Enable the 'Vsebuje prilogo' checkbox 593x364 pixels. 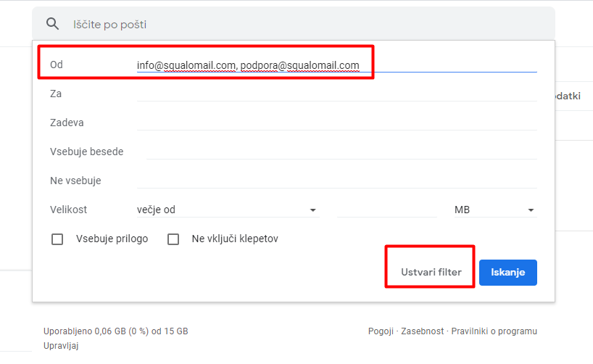tap(57, 239)
